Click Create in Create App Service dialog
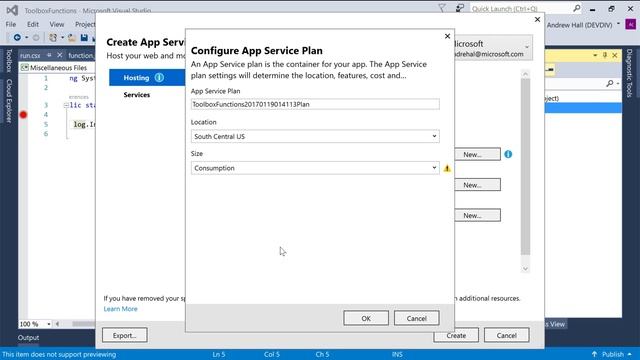Viewport: 640px width, 360px height. (456, 336)
